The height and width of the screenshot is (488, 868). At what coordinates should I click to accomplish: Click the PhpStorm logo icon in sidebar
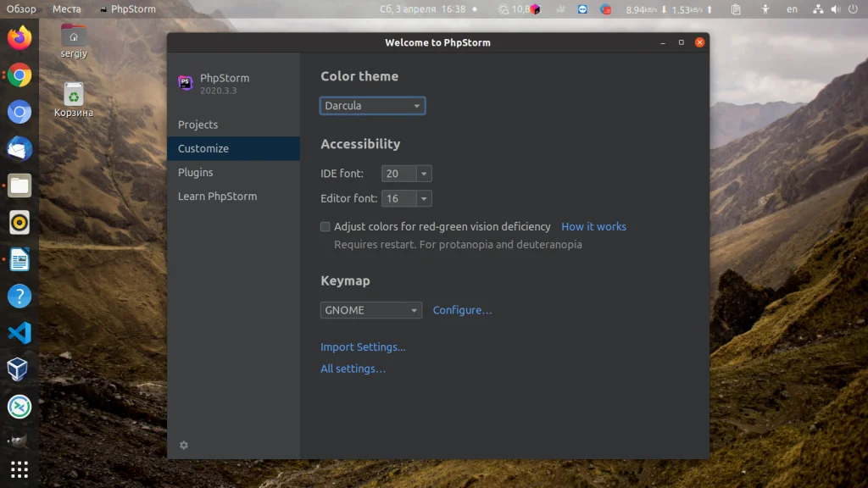(x=186, y=83)
